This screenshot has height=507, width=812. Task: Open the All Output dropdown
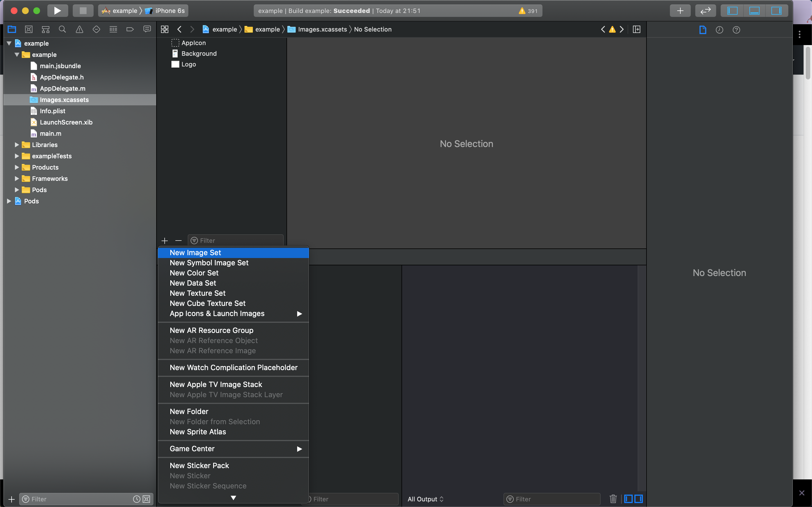[x=425, y=499]
